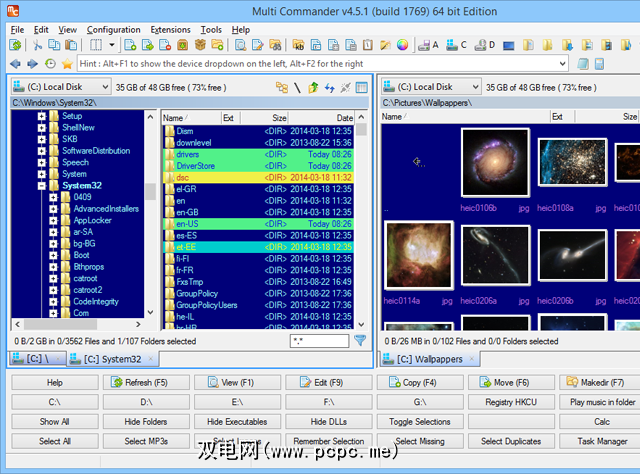Toggle Hide Executables button

236,421
